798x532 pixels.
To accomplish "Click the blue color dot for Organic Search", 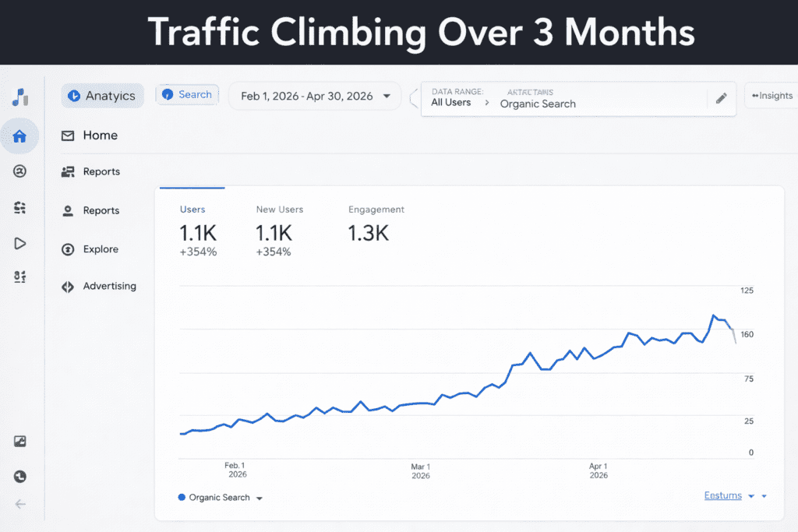I will (180, 497).
